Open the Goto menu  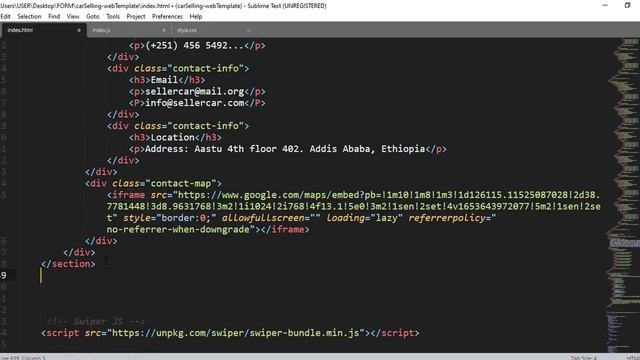pos(93,16)
